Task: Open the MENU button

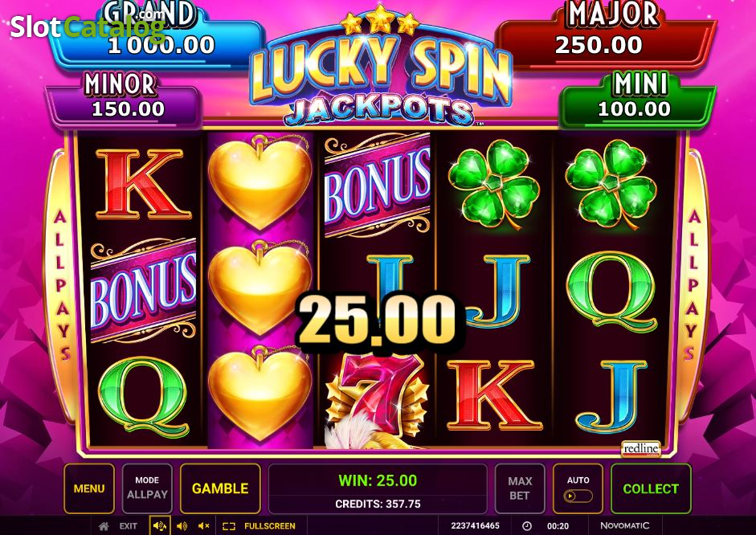Action: tap(89, 488)
